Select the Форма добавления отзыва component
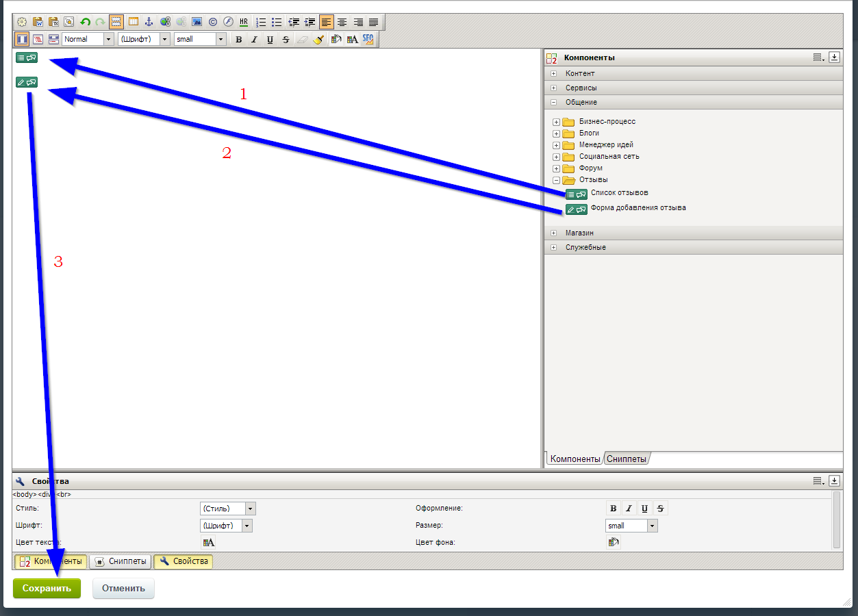 pos(639,209)
